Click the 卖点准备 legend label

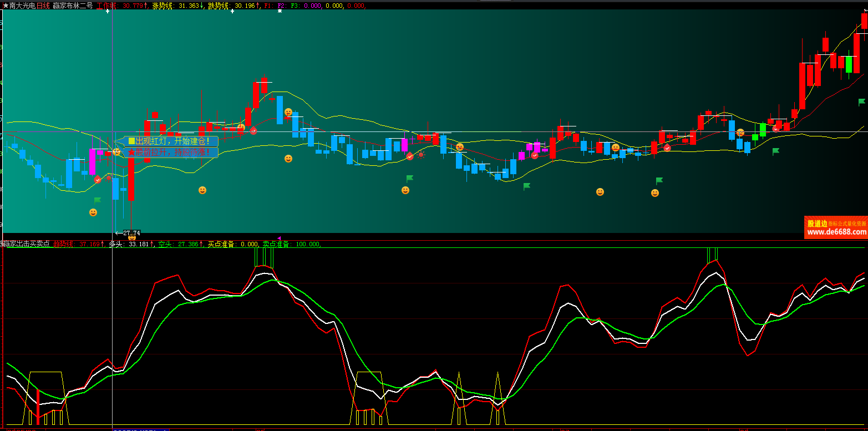(x=275, y=244)
